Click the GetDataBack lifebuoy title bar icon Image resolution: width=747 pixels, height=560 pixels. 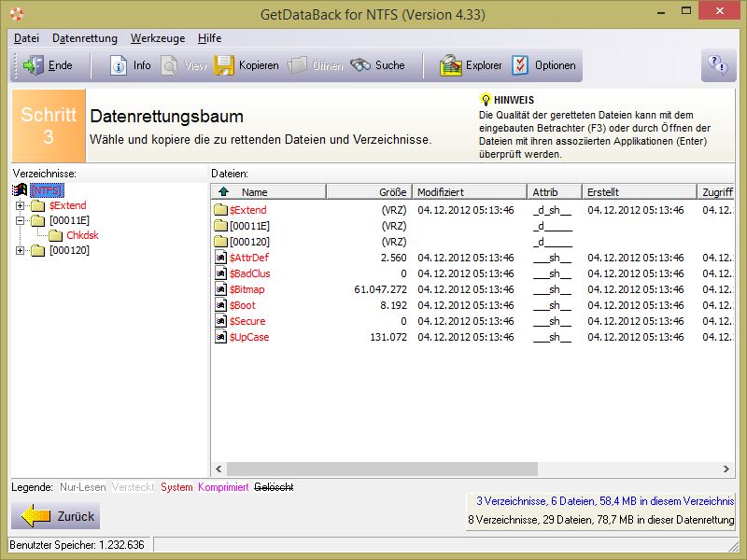tap(17, 14)
